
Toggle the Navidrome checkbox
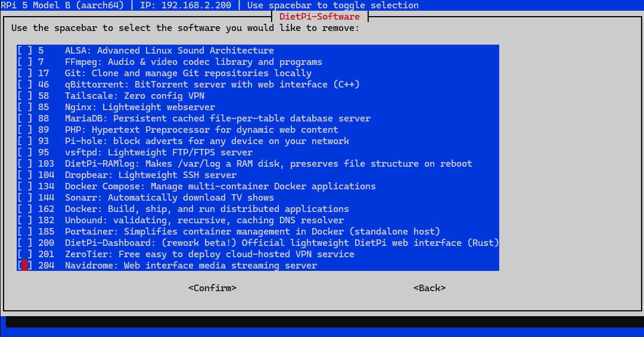pyautogui.click(x=24, y=265)
